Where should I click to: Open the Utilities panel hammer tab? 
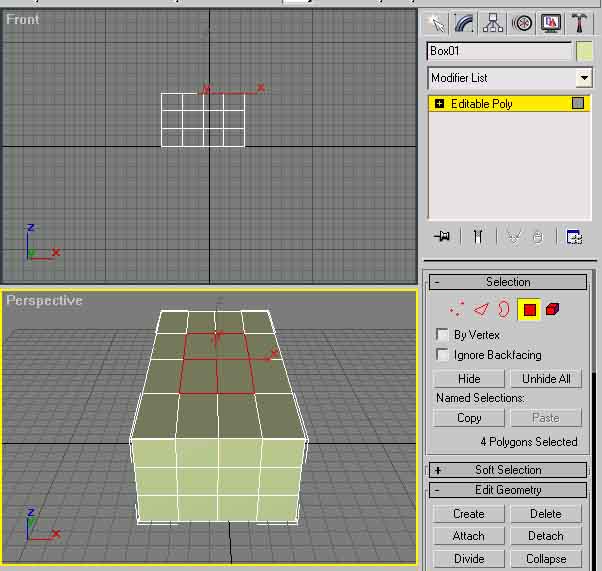(579, 23)
